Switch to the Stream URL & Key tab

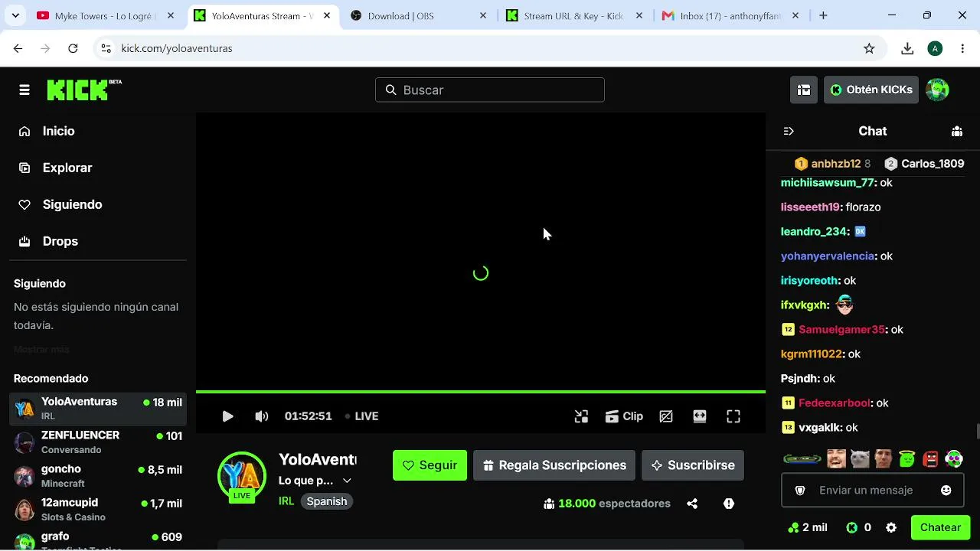(x=574, y=15)
